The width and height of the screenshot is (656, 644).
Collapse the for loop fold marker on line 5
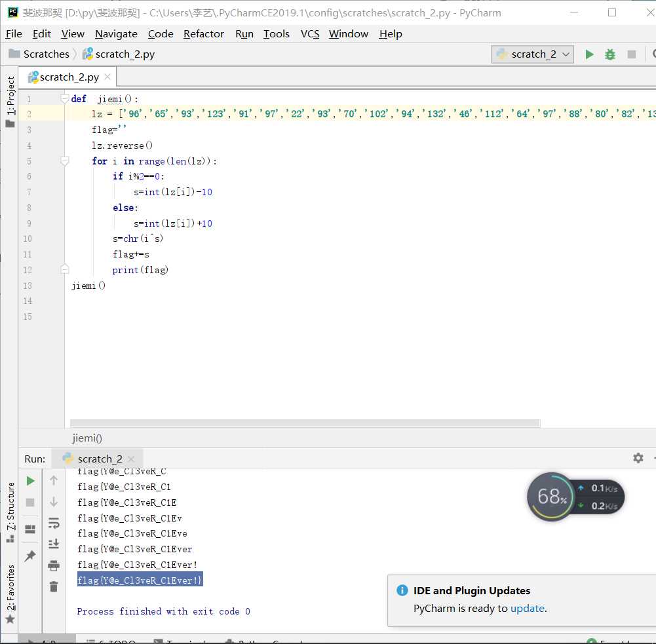64,161
